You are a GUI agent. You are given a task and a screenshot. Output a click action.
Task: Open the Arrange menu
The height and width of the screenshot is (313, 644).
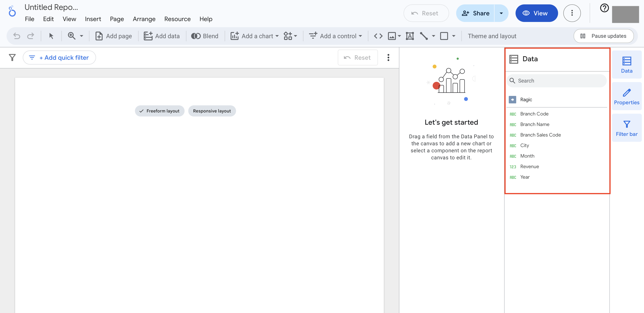[144, 19]
